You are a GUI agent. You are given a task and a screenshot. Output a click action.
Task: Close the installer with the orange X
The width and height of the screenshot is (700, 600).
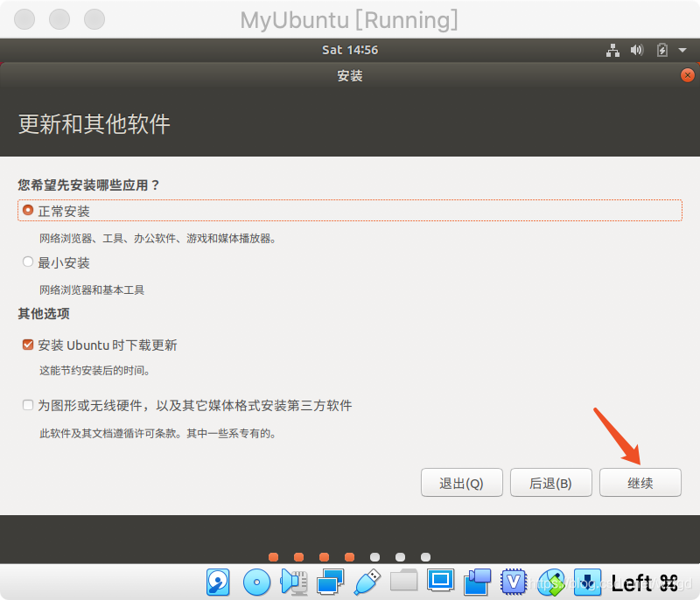(688, 75)
